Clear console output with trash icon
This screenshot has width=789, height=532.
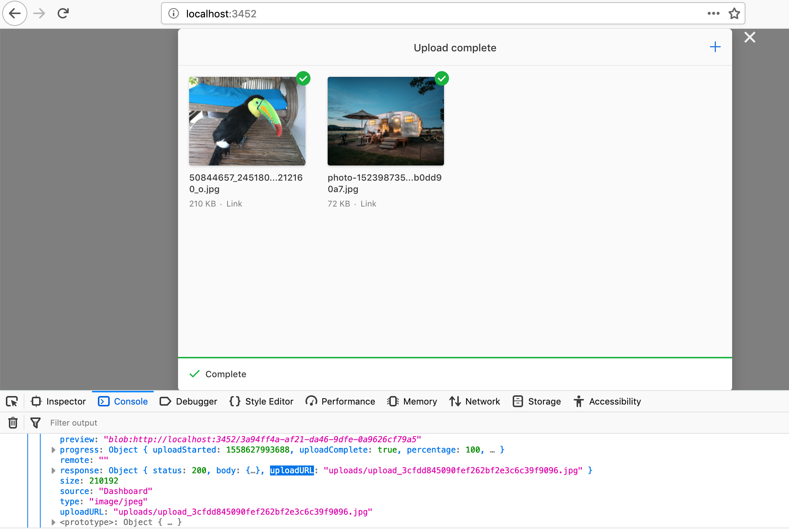click(x=13, y=422)
